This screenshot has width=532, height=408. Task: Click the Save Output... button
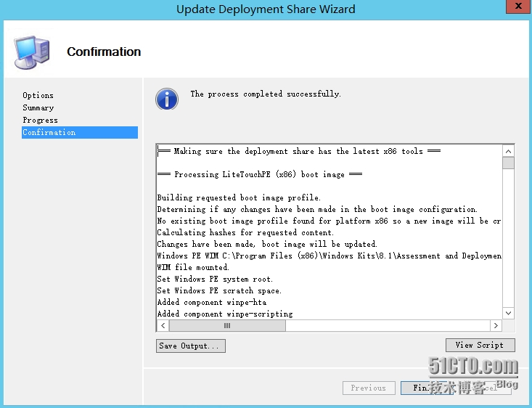pyautogui.click(x=191, y=346)
